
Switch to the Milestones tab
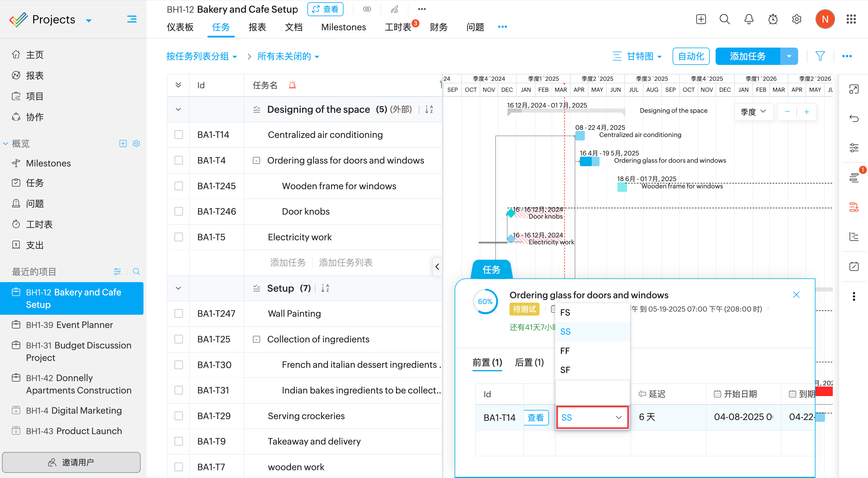pos(343,27)
